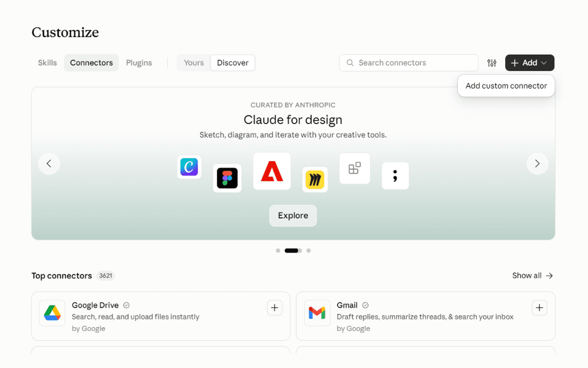The image size is (588, 368).
Task: Click the verified badge beside Gmail
Action: point(366,305)
